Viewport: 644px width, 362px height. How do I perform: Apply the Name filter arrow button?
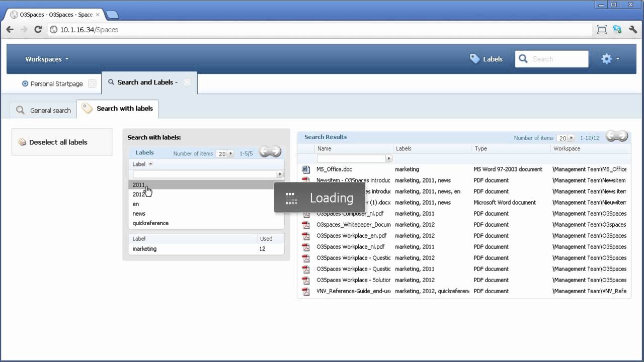coord(389,158)
